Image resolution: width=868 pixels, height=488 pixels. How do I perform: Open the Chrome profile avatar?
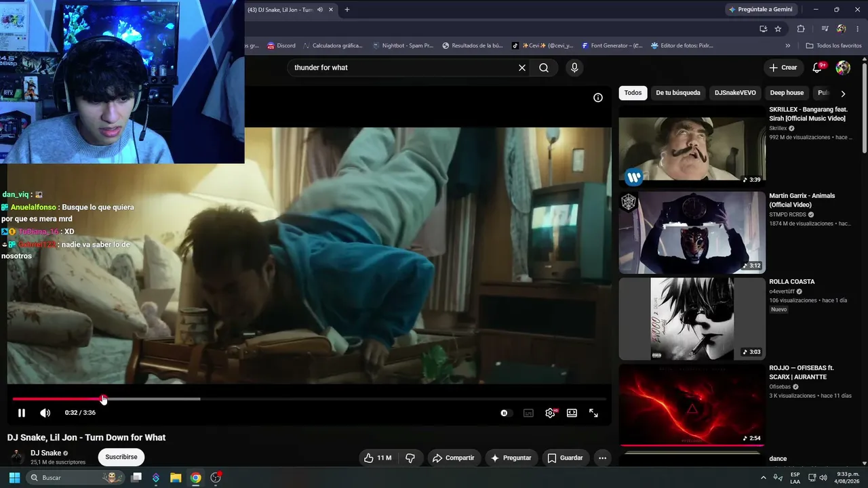pos(842,28)
